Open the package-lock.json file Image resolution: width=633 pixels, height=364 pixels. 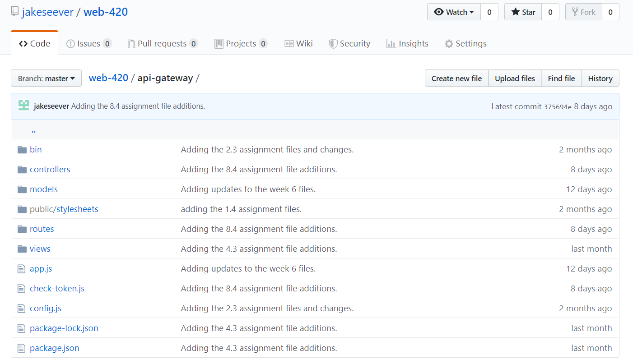64,328
